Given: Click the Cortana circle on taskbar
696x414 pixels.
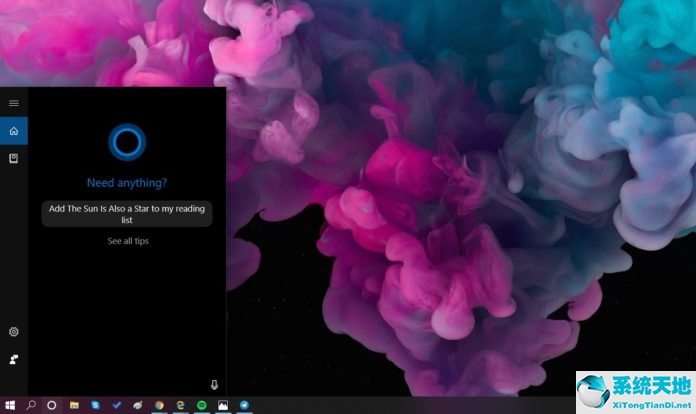Looking at the screenshot, I should pos(51,405).
